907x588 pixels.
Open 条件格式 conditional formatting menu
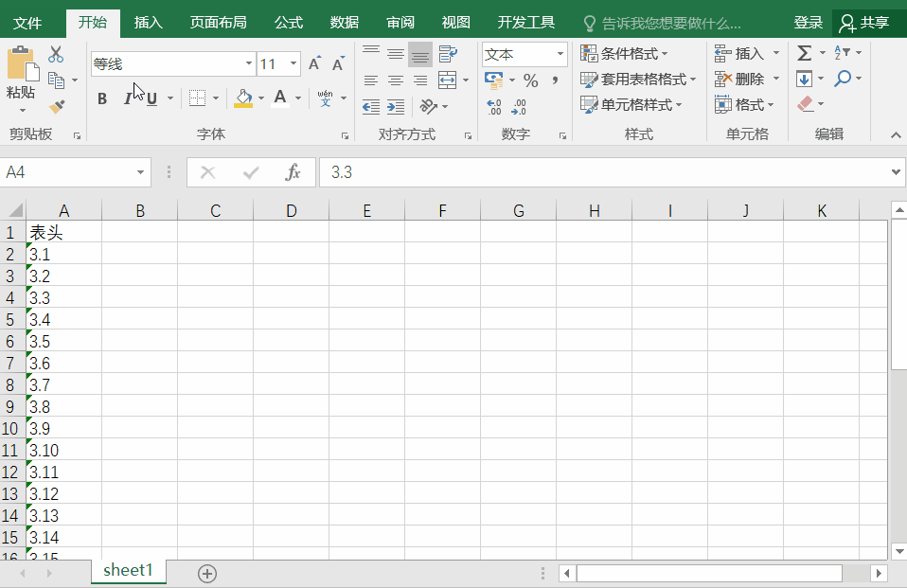624,54
